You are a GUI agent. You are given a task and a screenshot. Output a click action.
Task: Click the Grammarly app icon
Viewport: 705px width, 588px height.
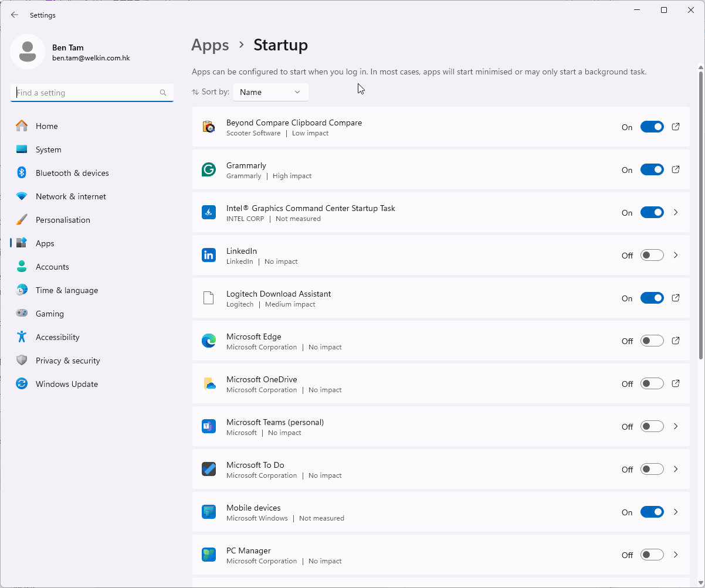[x=209, y=169]
